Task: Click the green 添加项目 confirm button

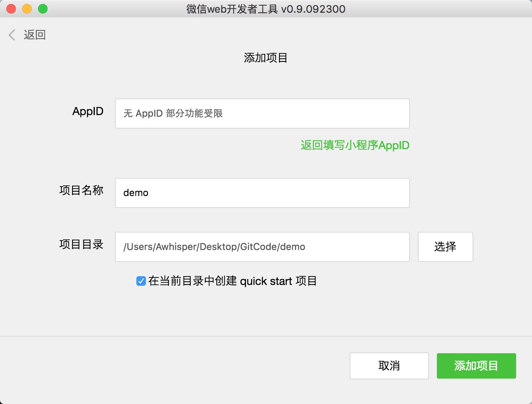Action: pyautogui.click(x=476, y=366)
